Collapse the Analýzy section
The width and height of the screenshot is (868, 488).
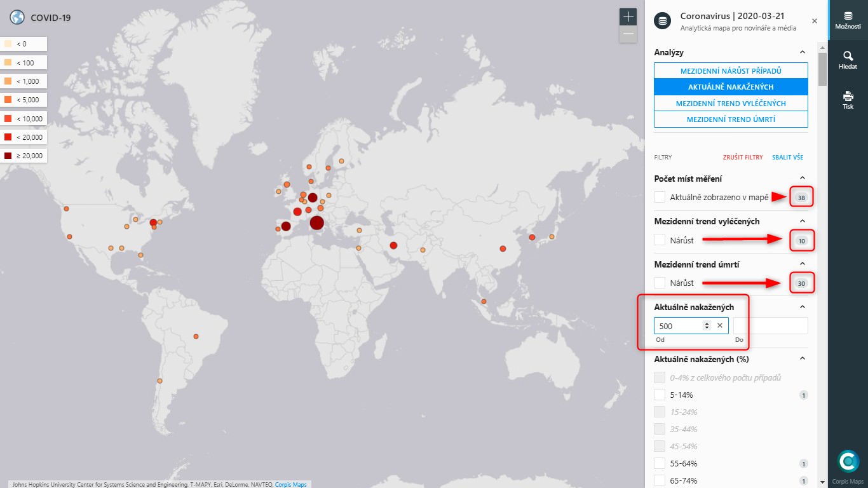coord(802,52)
